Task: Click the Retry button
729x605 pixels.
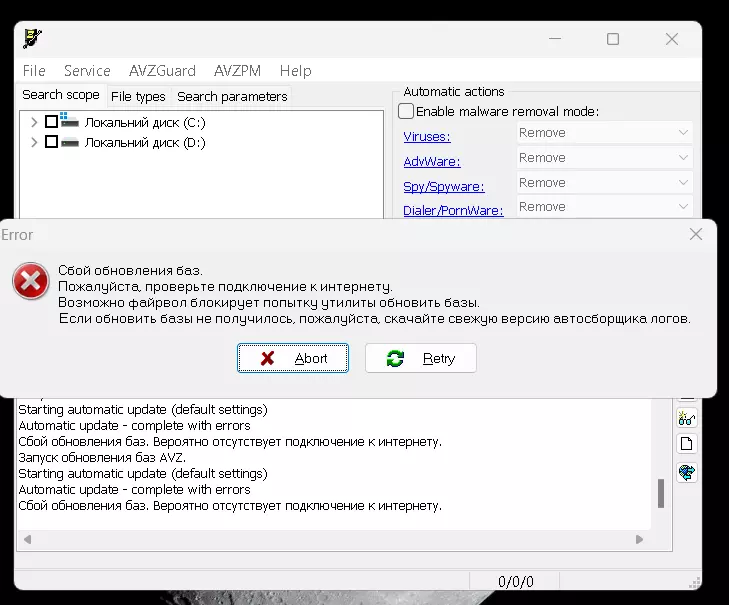Action: pos(421,358)
